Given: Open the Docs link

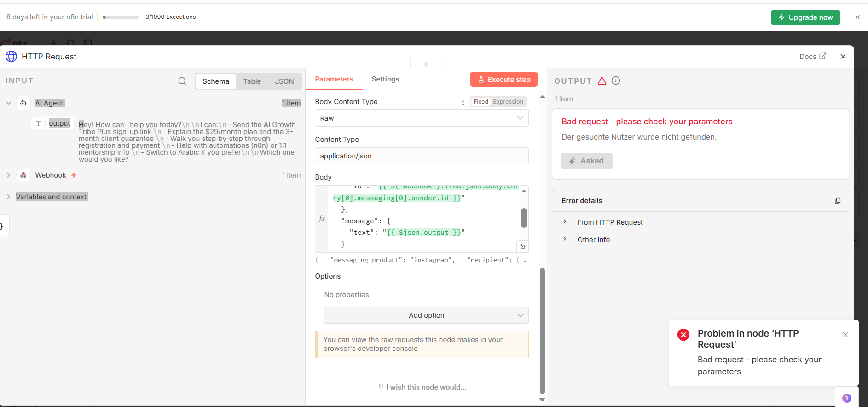Looking at the screenshot, I should pyautogui.click(x=813, y=57).
